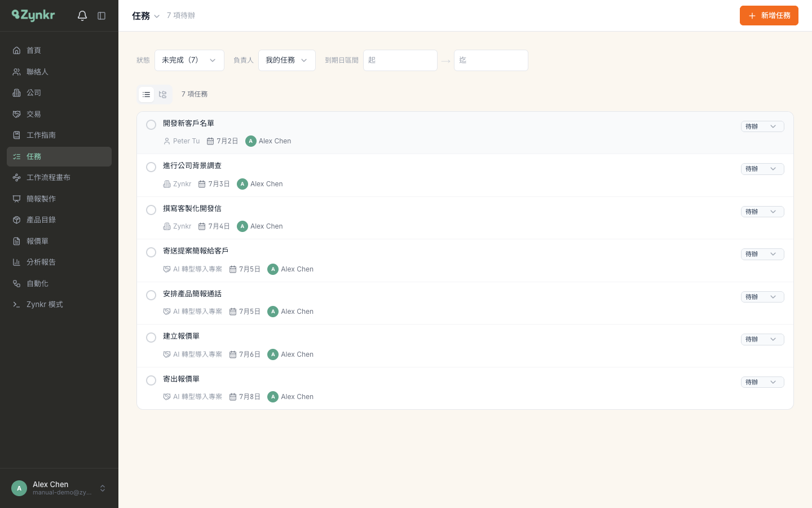Image resolution: width=812 pixels, height=508 pixels.
Task: Click the 起 start date field
Action: pos(400,60)
